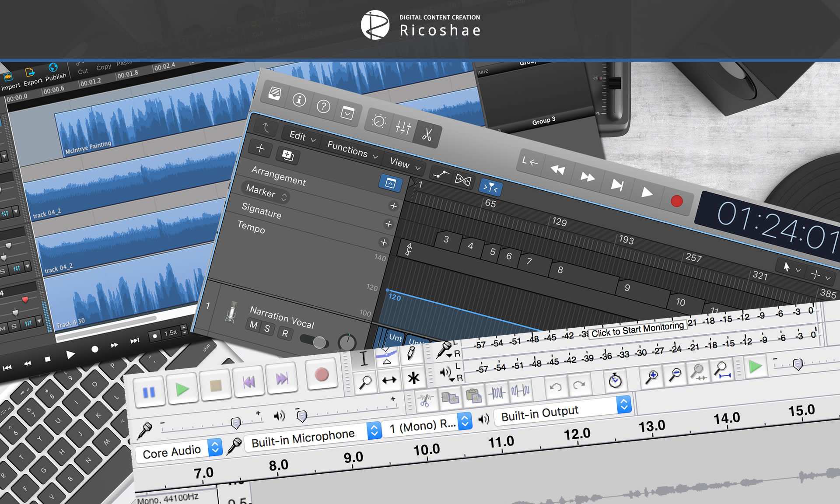The height and width of the screenshot is (504, 840).
Task: Click the Audacity Redo arrow
Action: click(x=579, y=385)
